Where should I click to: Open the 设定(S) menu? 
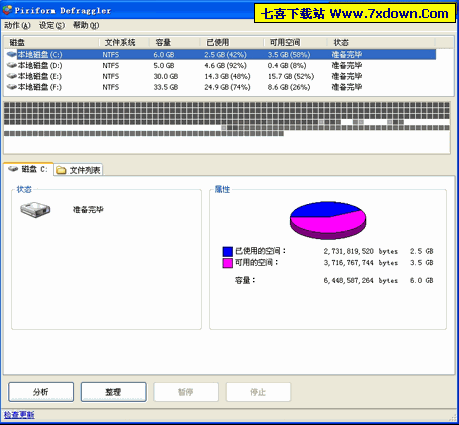pyautogui.click(x=52, y=25)
